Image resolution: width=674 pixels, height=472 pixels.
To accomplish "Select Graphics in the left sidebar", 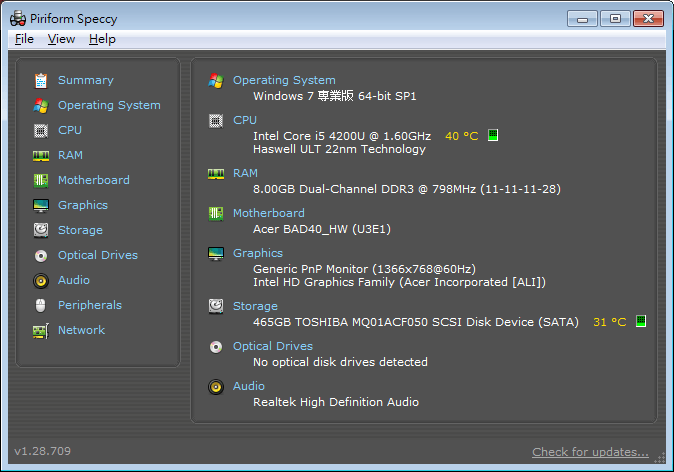I will click(83, 205).
